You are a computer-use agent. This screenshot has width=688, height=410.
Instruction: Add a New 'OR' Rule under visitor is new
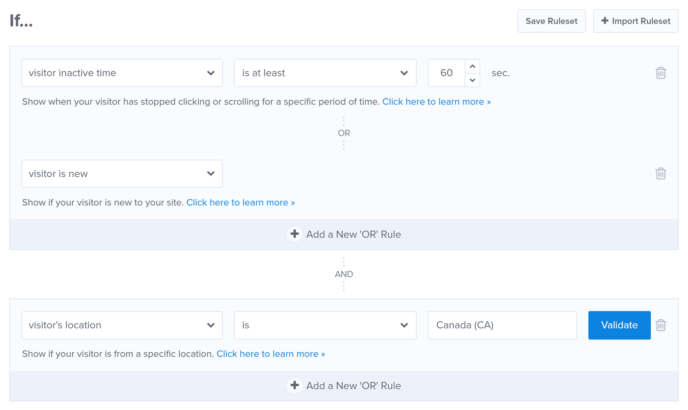click(x=344, y=234)
